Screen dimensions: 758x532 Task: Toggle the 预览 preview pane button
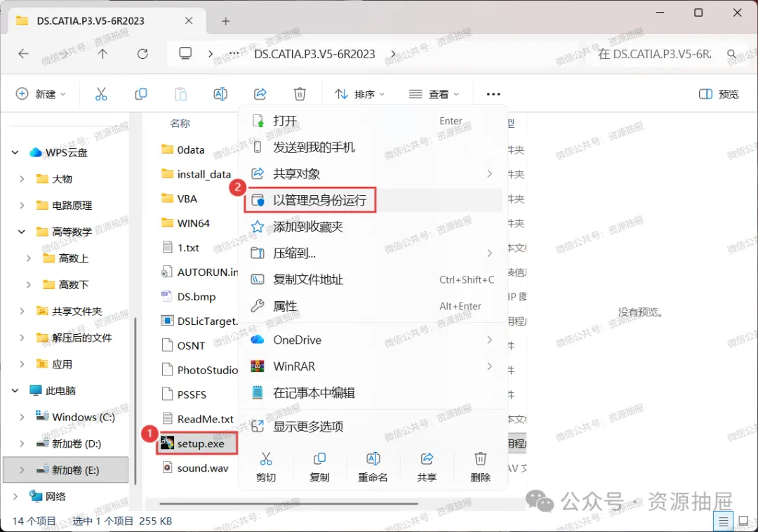tap(719, 94)
